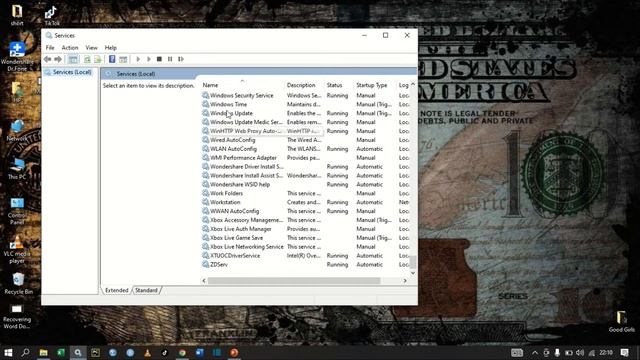Screen dimensions: 640x360
Task: Select Windows Update Medic Service row
Action: click(305, 122)
